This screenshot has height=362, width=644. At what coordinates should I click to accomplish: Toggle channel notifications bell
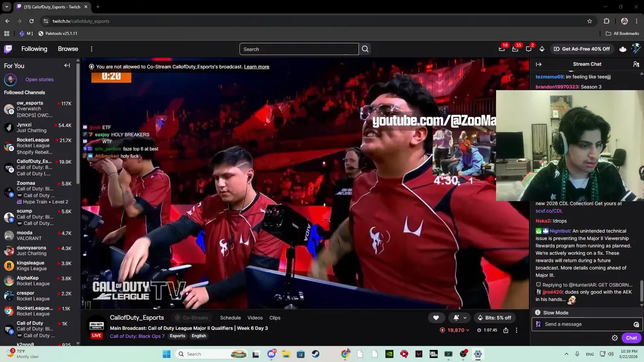456,318
